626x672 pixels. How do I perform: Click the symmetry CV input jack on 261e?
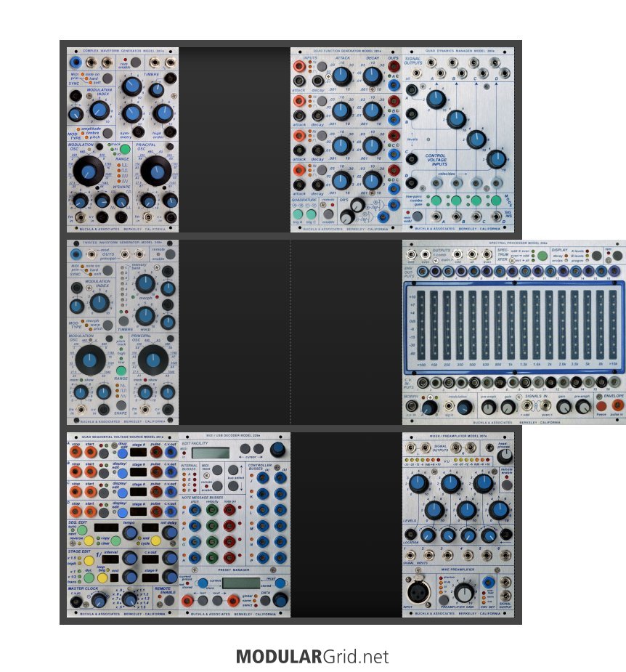click(137, 131)
